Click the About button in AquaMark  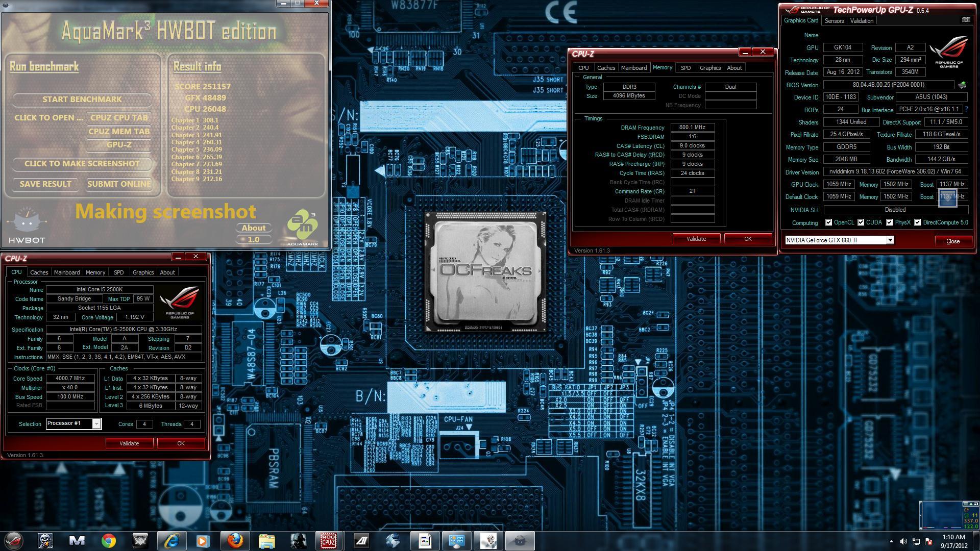[x=253, y=228]
